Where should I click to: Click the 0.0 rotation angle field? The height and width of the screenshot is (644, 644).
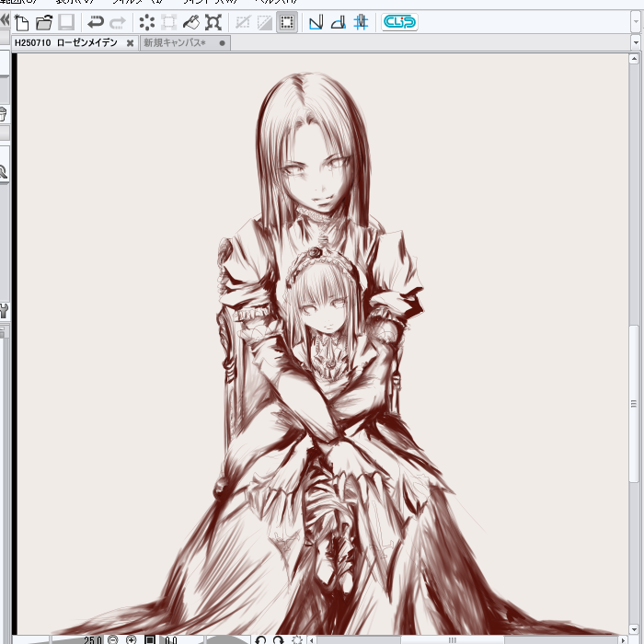[171, 640]
